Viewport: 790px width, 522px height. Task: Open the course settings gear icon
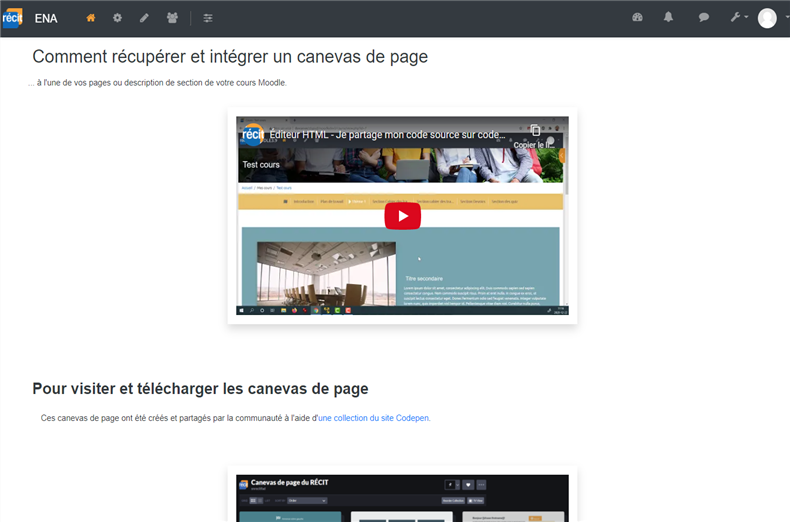[117, 18]
